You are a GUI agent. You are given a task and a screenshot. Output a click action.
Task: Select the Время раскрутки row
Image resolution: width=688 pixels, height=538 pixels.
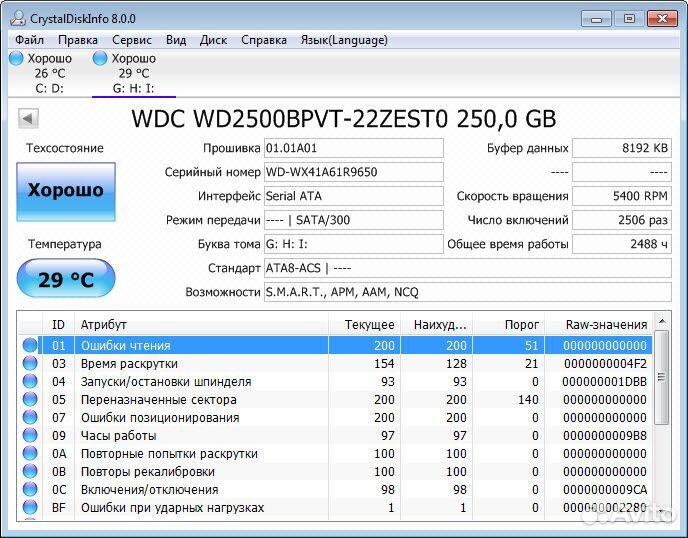[x=336, y=363]
